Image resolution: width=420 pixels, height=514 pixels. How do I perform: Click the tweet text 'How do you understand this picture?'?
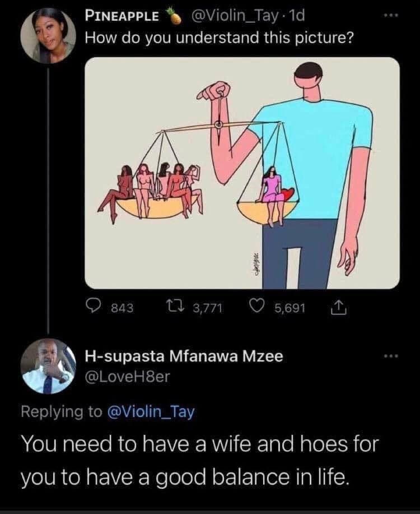219,38
